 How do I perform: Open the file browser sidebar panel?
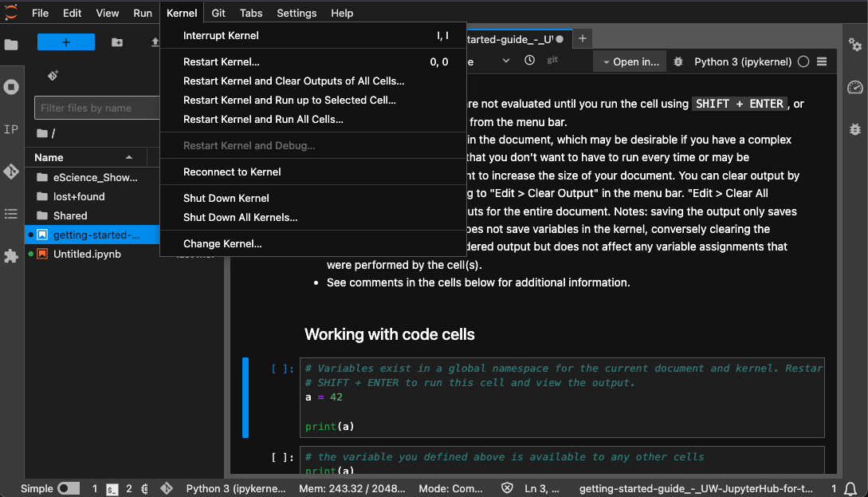[x=11, y=45]
